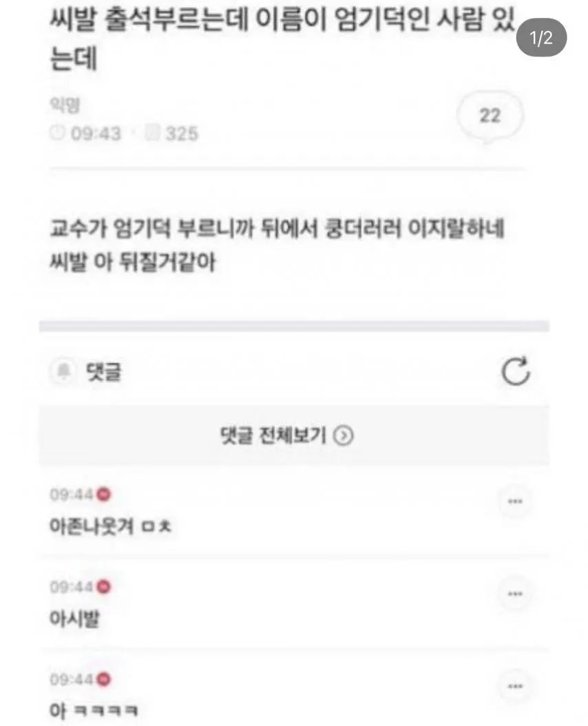Tap the bell icon beside 댓글
This screenshot has width=588, height=726.
[x=63, y=371]
